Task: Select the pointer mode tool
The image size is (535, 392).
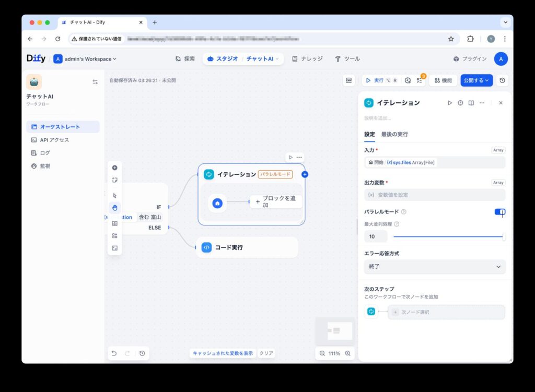Action: 114,195
